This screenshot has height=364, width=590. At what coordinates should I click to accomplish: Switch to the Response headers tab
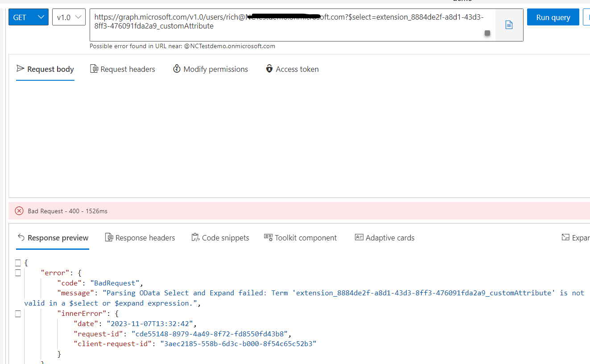pyautogui.click(x=140, y=238)
